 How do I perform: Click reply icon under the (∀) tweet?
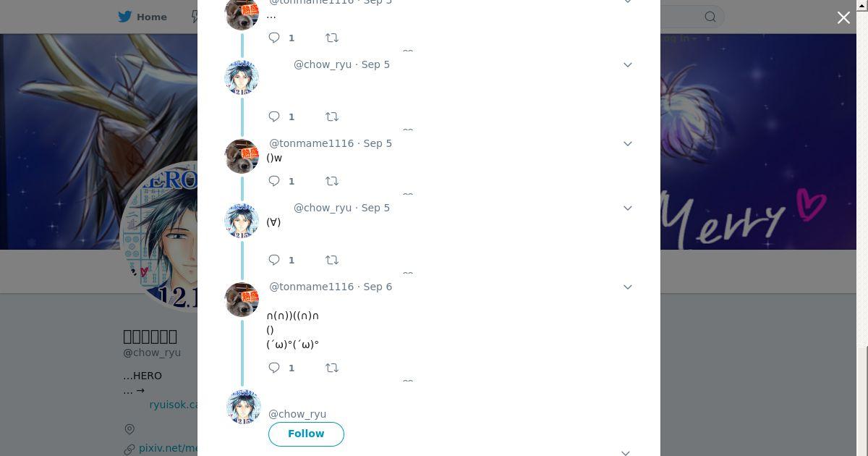[274, 260]
